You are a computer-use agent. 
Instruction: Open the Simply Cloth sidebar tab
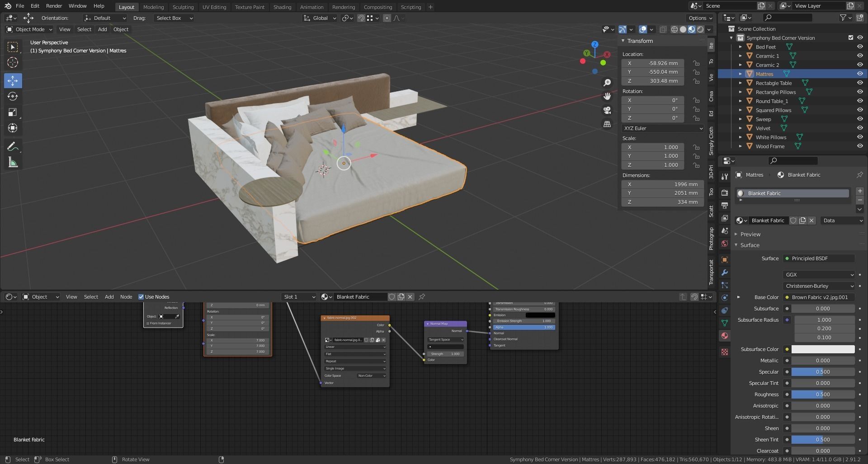tap(711, 141)
